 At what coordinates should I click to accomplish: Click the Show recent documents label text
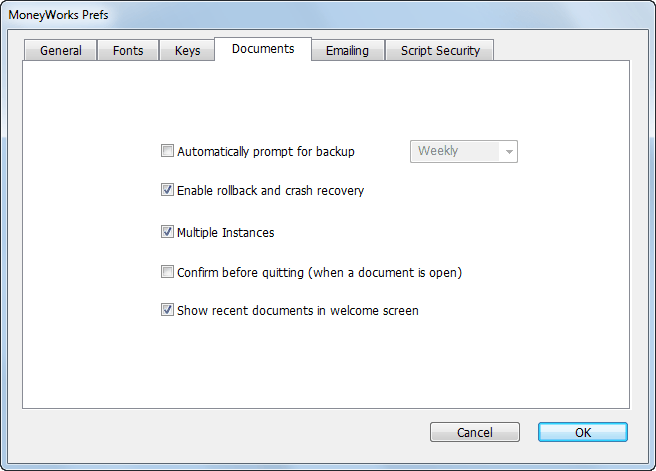click(x=297, y=311)
